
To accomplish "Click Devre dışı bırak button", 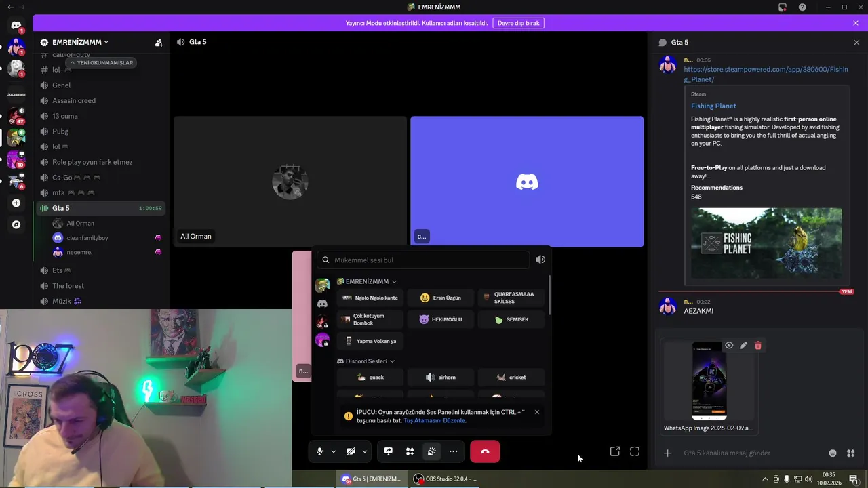I will 518,23.
